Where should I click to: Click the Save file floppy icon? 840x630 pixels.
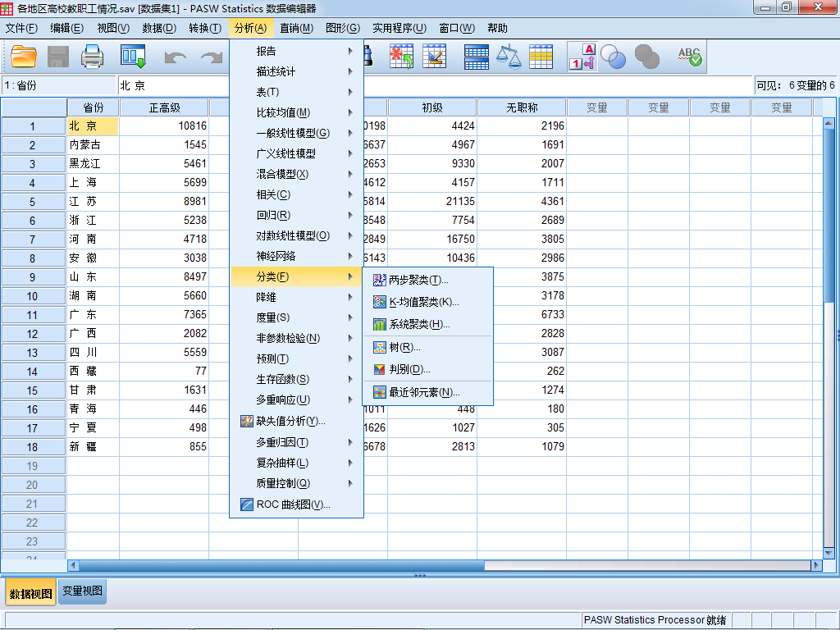58,57
